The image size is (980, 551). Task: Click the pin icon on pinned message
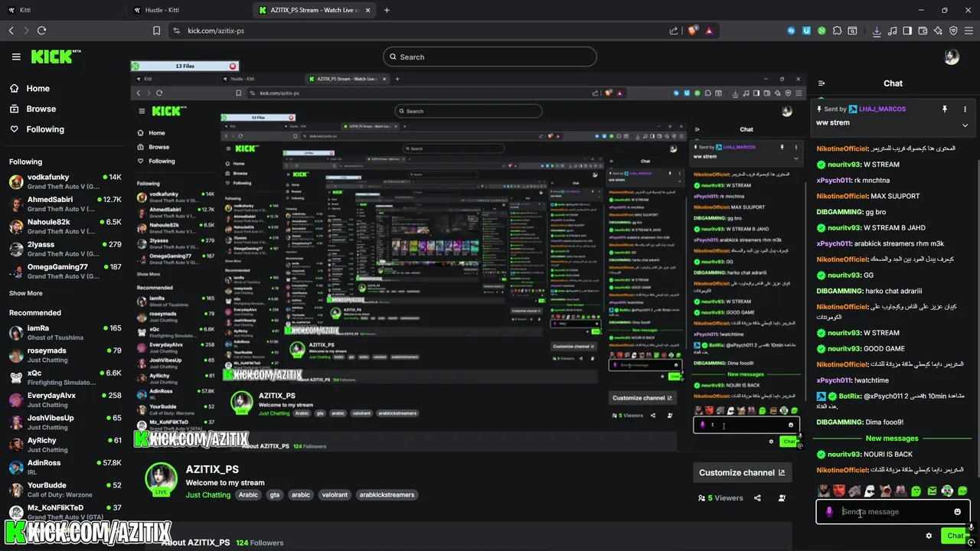coord(945,109)
